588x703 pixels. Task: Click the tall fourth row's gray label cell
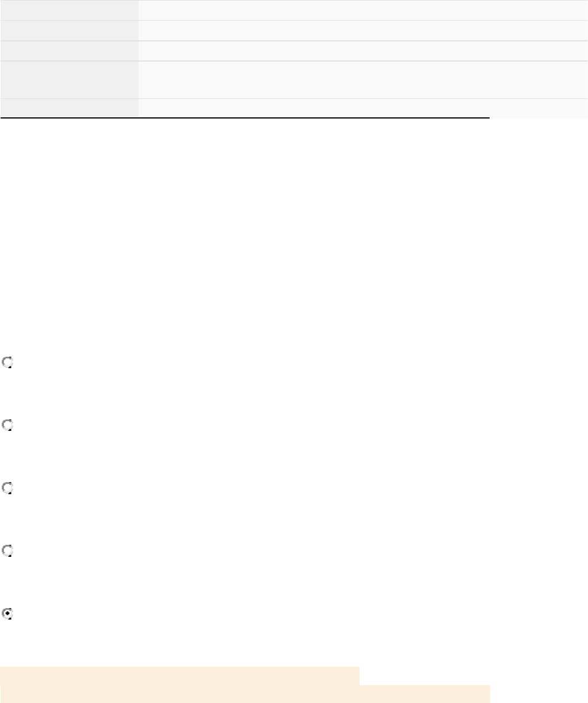click(69, 79)
